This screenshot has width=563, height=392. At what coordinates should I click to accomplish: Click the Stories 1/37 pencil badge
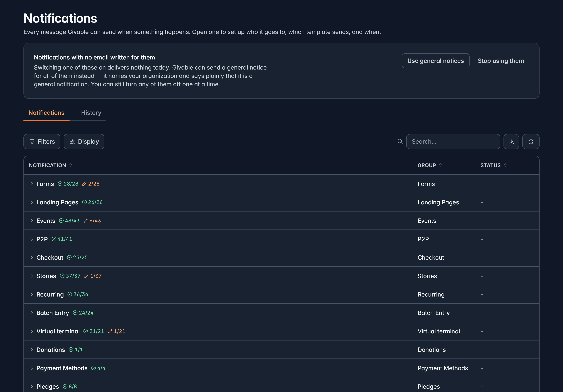pos(93,276)
